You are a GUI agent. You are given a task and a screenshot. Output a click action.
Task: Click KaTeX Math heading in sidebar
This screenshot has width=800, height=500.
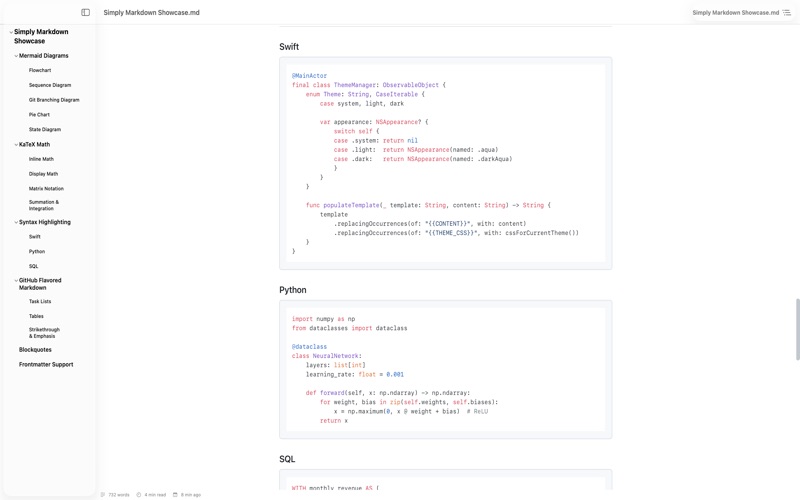point(34,144)
